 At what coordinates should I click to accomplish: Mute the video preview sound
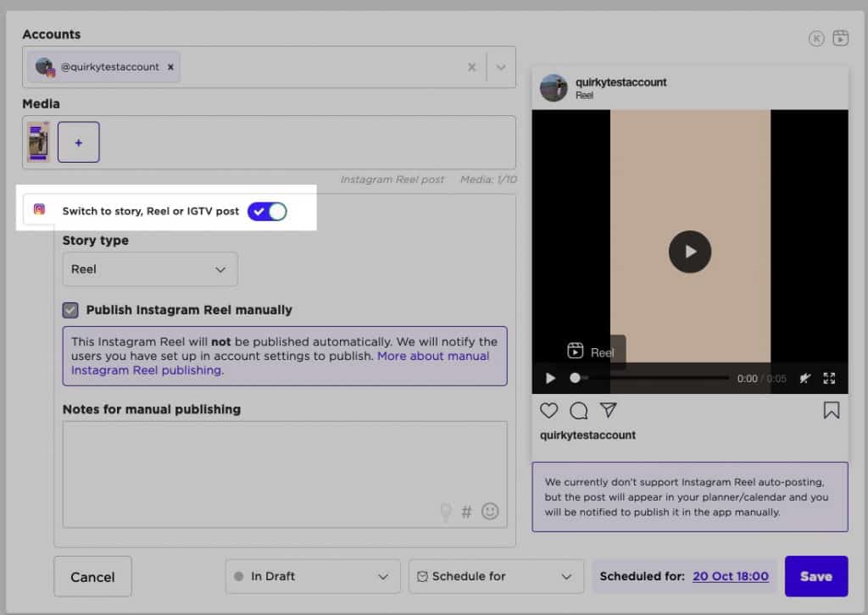click(x=804, y=379)
